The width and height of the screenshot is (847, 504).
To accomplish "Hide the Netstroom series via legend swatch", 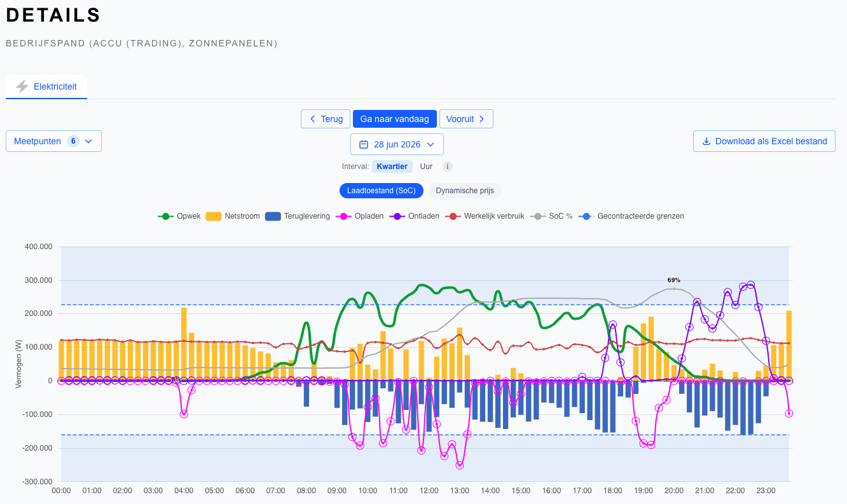I will 213,216.
